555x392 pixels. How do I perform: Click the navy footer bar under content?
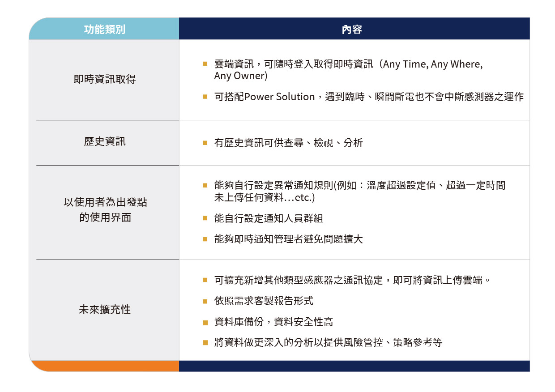tap(354, 366)
